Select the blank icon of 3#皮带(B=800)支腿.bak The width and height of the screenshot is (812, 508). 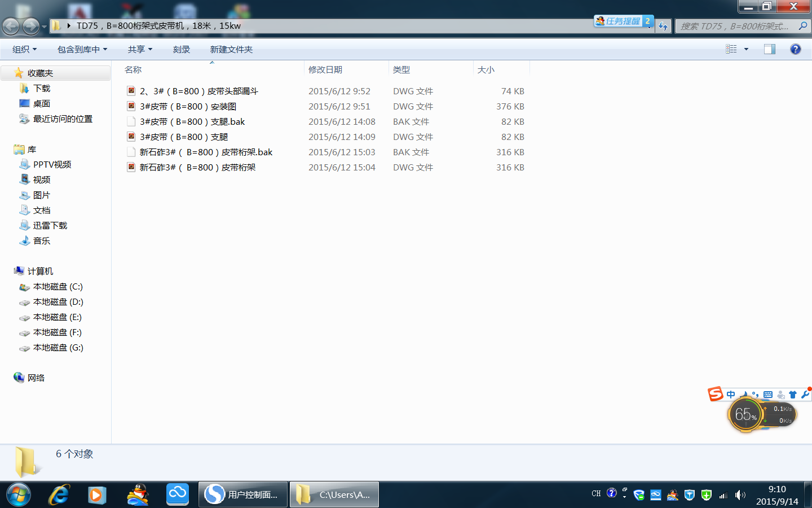(131, 121)
